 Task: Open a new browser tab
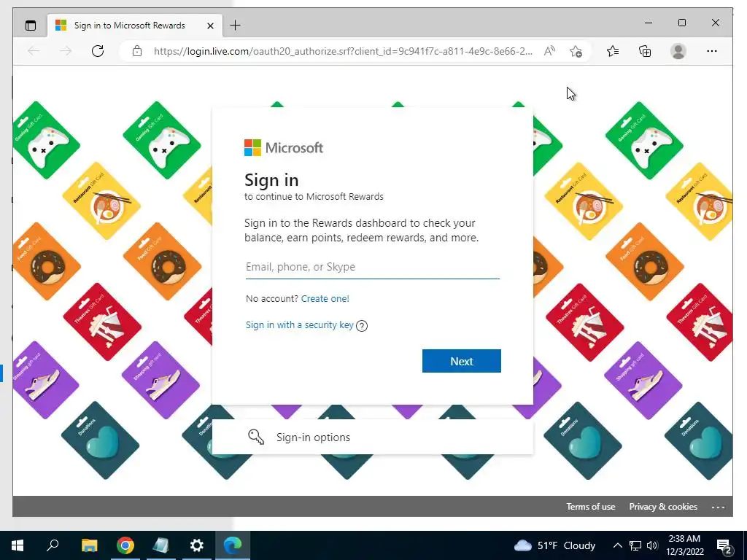point(236,26)
